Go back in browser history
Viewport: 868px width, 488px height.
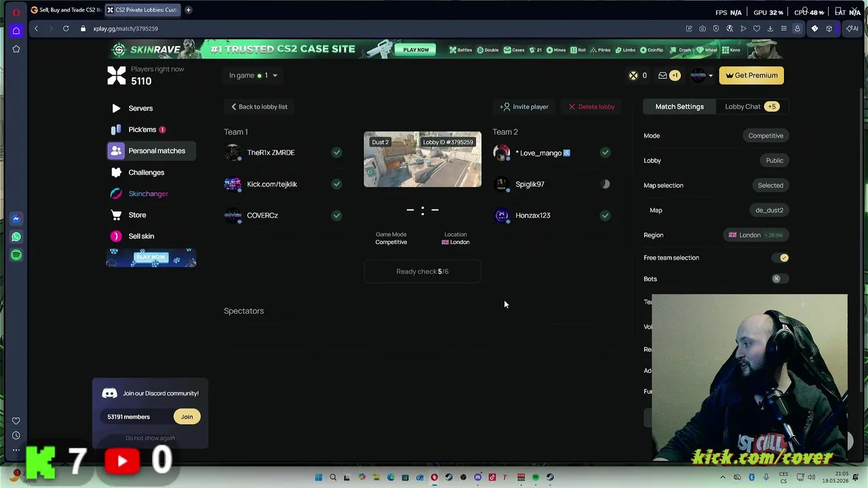[x=36, y=28]
